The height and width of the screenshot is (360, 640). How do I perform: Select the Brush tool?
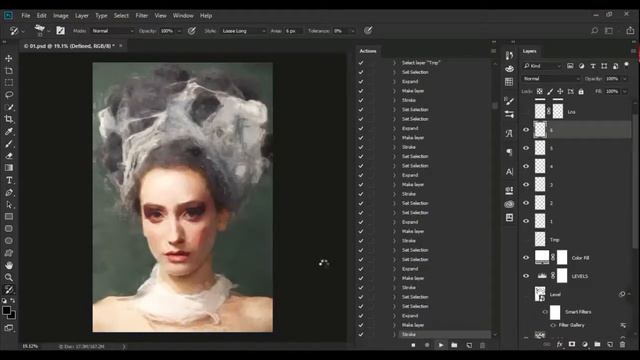coord(9,144)
